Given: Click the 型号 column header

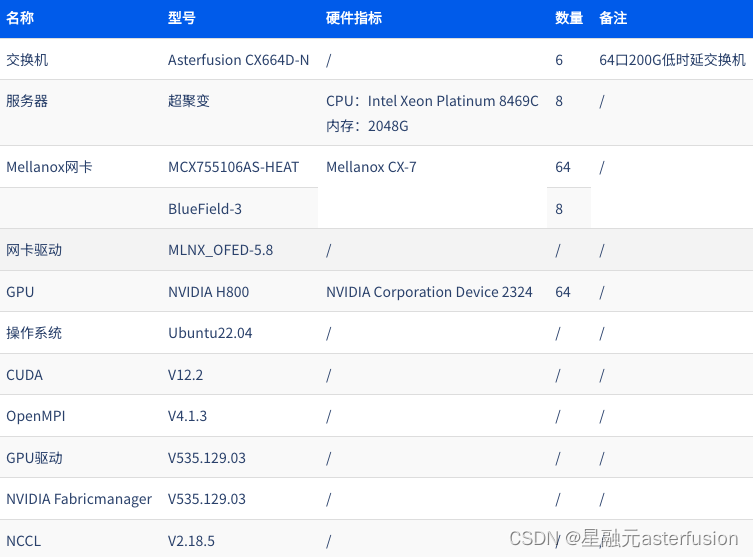Looking at the screenshot, I should pos(182,18).
